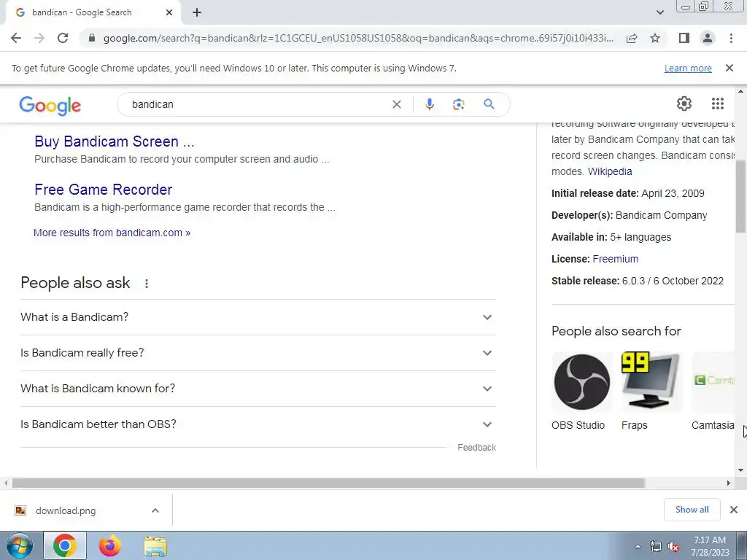Open Windows Explorer from taskbar

pos(155,547)
